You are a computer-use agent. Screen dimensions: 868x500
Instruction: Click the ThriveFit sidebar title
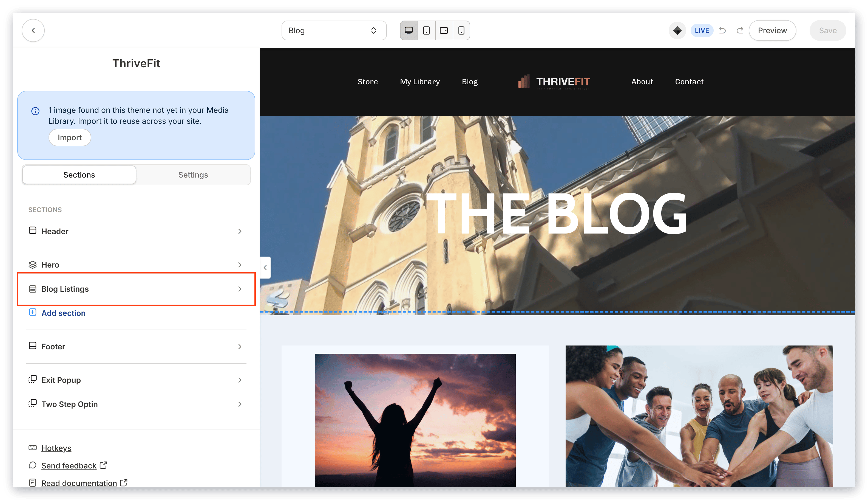(136, 63)
